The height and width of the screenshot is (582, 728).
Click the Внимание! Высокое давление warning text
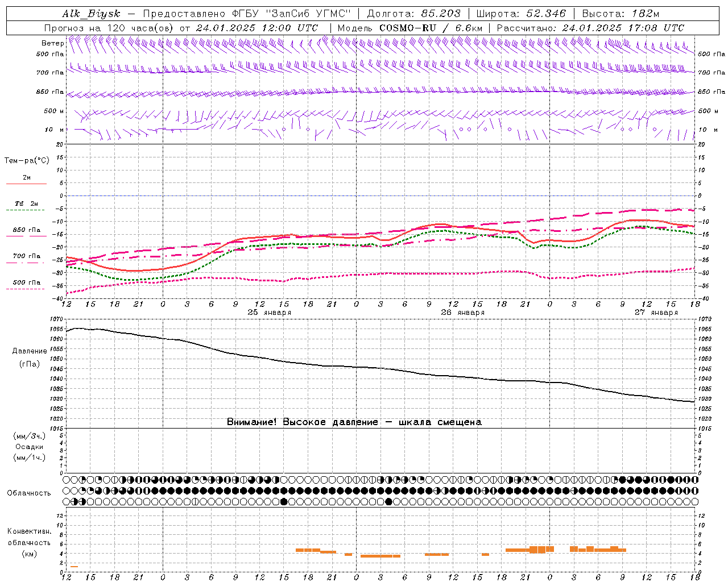354,422
